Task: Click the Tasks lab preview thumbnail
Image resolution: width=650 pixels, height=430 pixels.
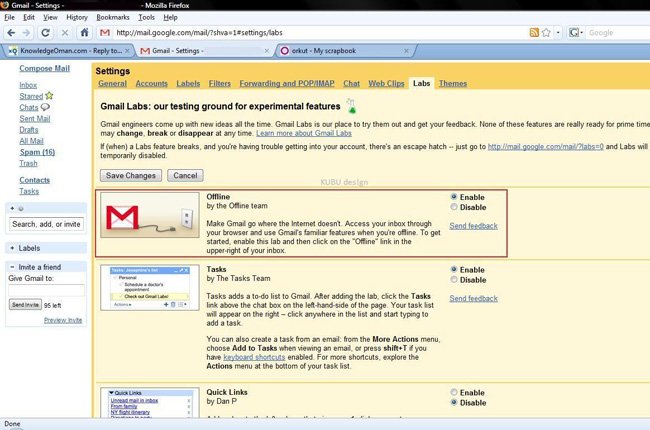Action: pos(150,287)
